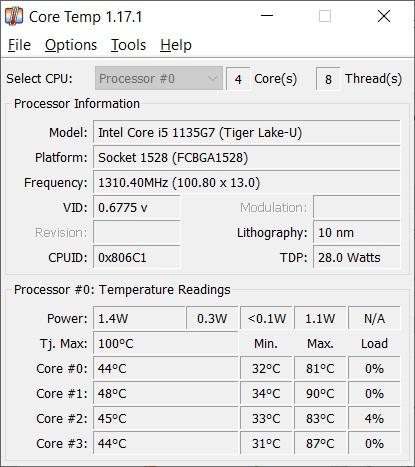Open the File menu
415x467 pixels.
tap(19, 45)
